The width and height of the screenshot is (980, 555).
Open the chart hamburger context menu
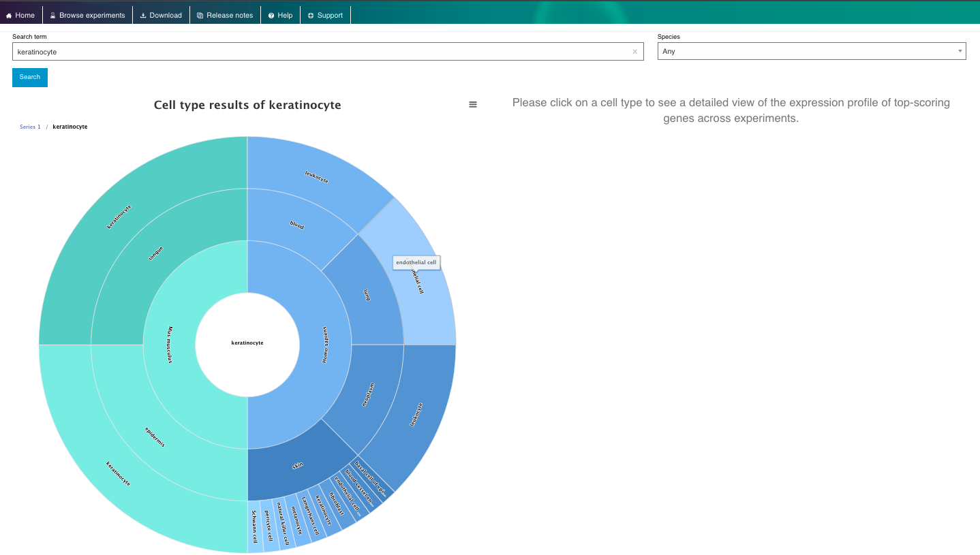[473, 105]
